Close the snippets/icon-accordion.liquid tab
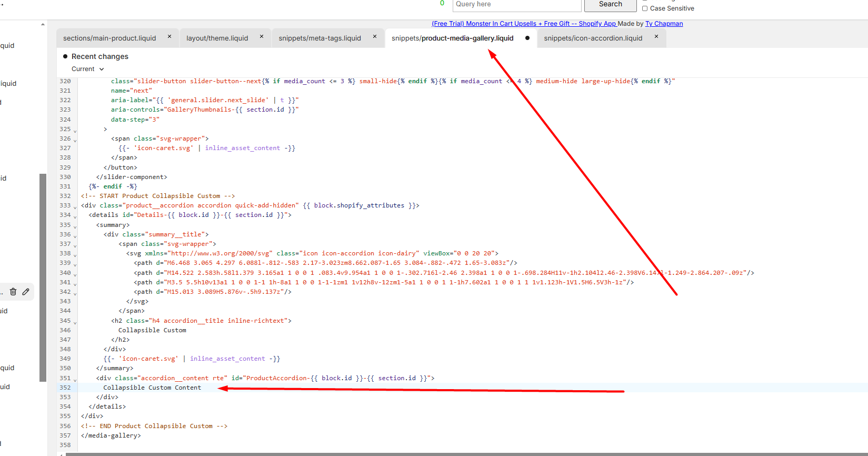Viewport: 868px width, 456px height. coord(656,36)
